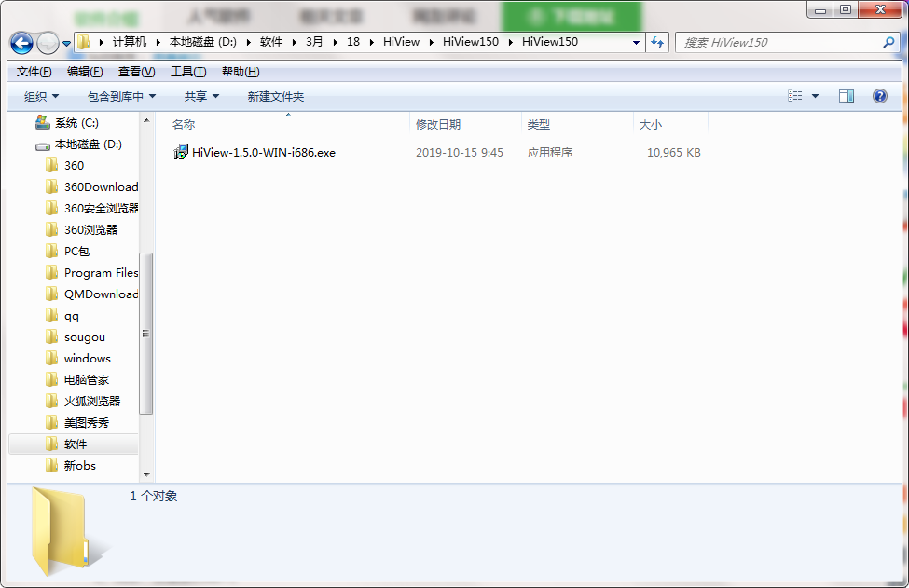The width and height of the screenshot is (909, 588).
Task: Click the navigation pane scroll-down arrow
Action: coord(146,475)
